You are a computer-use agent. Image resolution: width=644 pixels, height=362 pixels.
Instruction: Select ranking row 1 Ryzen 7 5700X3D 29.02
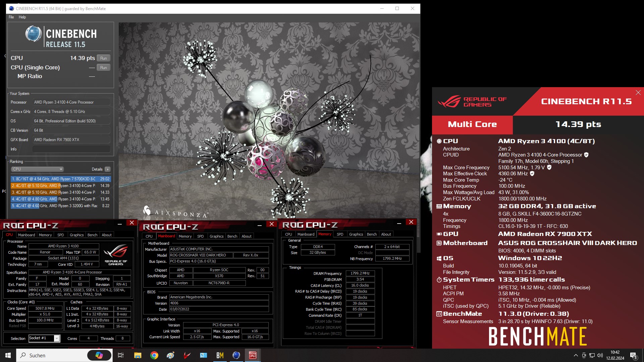61,179
